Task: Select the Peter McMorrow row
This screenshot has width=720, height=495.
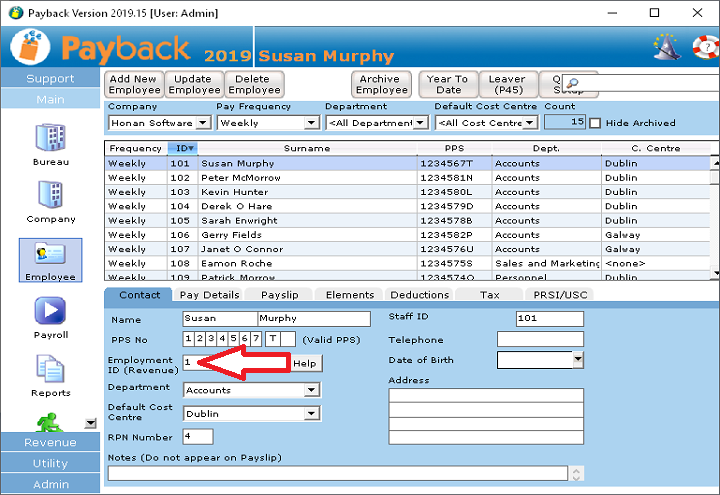Action: click(x=240, y=178)
